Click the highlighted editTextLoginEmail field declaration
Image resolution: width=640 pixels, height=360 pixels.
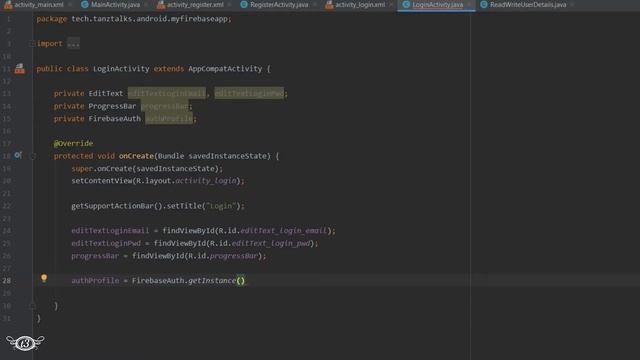coord(167,93)
